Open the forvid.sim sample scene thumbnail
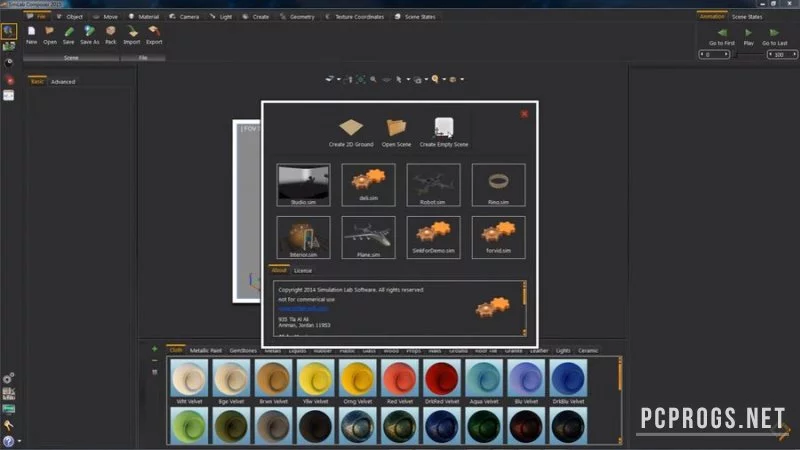 (498, 237)
